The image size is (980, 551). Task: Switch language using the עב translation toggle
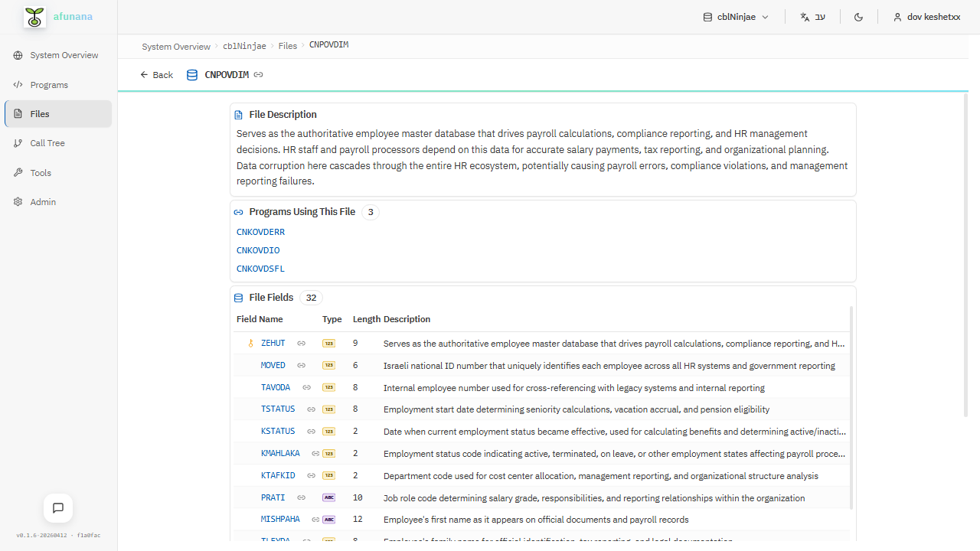click(812, 16)
